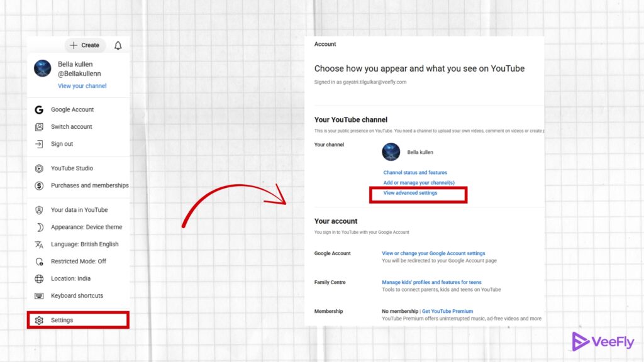The image size is (644, 362).
Task: Select Switch account from the menu
Action: 71,126
